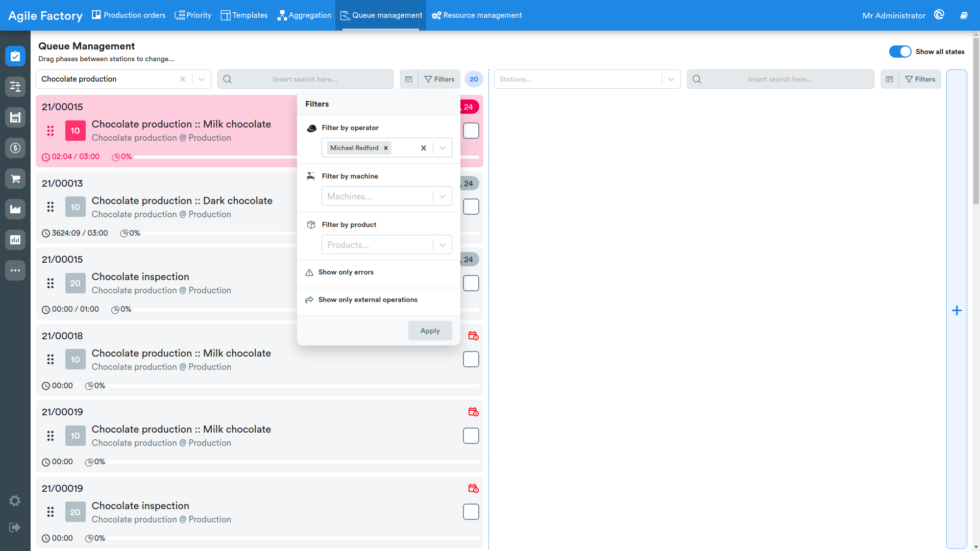Open the Machines dropdown
The width and height of the screenshot is (980, 551).
tap(386, 196)
